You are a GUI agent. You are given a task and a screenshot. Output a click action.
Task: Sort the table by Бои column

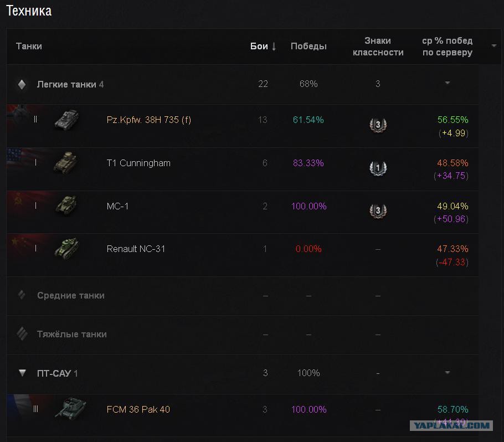263,47
